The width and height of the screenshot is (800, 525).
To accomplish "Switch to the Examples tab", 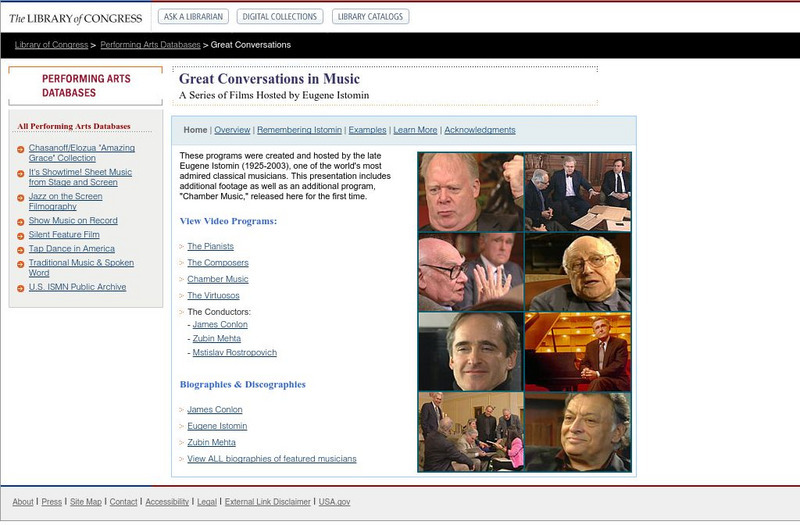I will (367, 130).
